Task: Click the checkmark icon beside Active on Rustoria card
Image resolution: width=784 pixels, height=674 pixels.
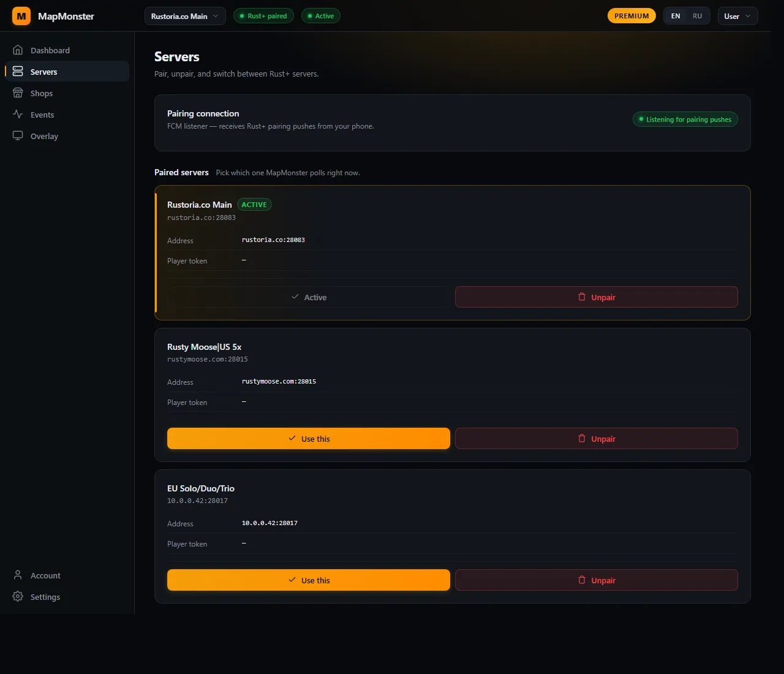Action: [295, 297]
